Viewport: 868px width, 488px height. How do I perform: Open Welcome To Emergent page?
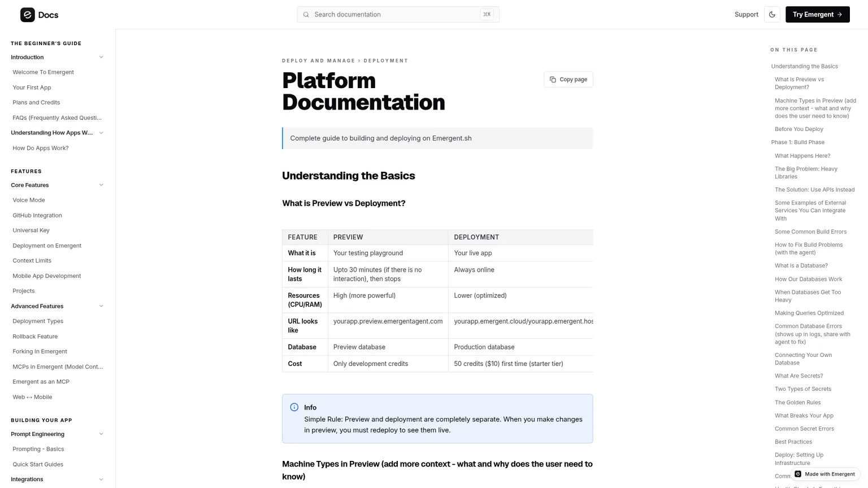[44, 72]
